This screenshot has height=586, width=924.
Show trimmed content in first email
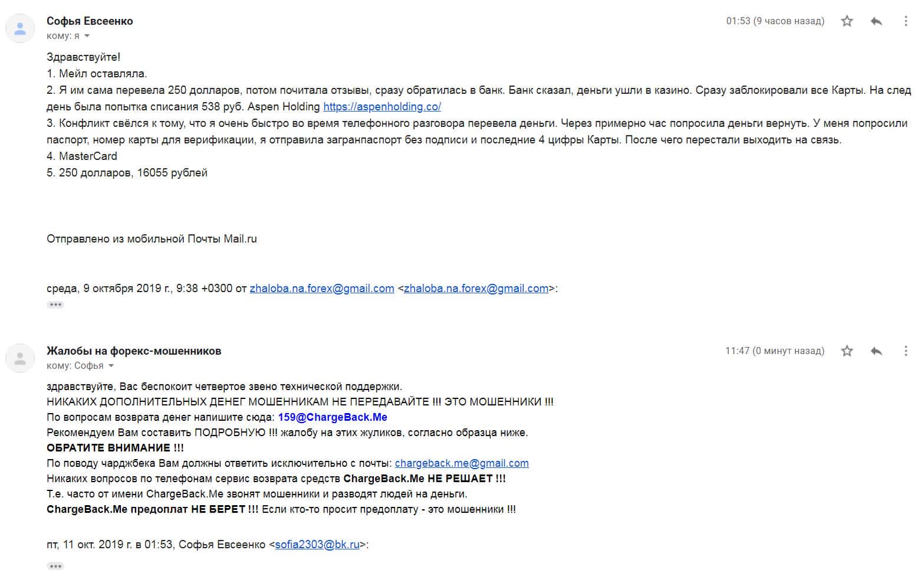pos(55,305)
